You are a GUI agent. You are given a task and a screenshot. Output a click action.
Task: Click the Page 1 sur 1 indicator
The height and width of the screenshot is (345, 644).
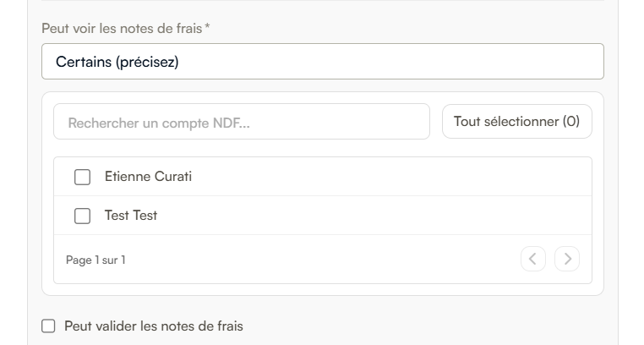pyautogui.click(x=96, y=260)
